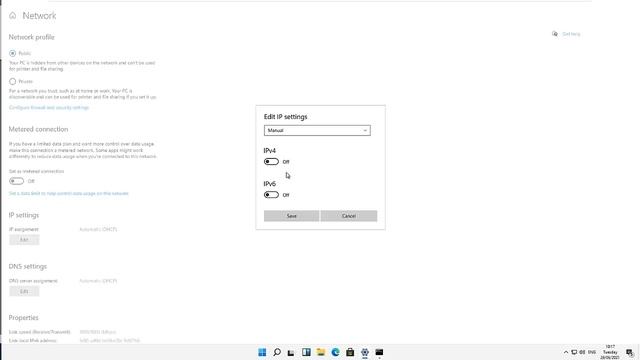Screen dimensions: 640x360
Task: Click the Network page title
Action: [39, 16]
